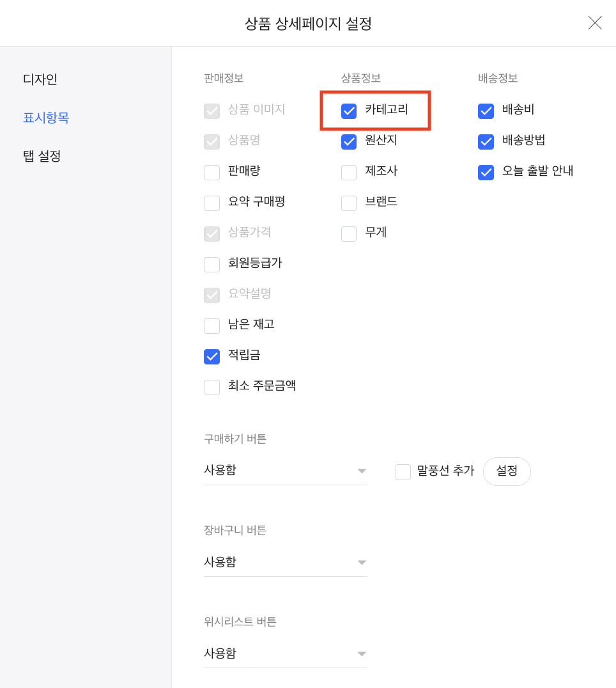Close the 상품 상세페이지 설정 dialog
Viewport: 616px width, 688px height.
(595, 23)
